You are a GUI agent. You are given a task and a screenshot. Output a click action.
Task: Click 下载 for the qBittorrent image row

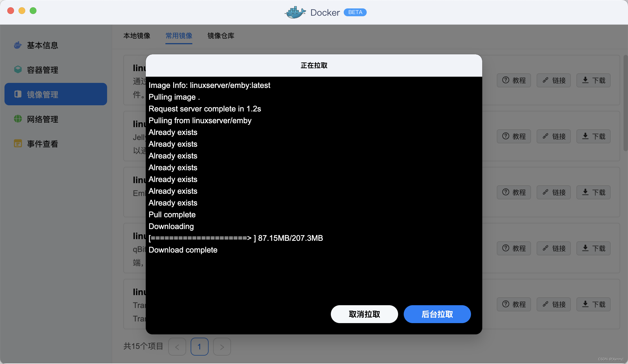[593, 248]
